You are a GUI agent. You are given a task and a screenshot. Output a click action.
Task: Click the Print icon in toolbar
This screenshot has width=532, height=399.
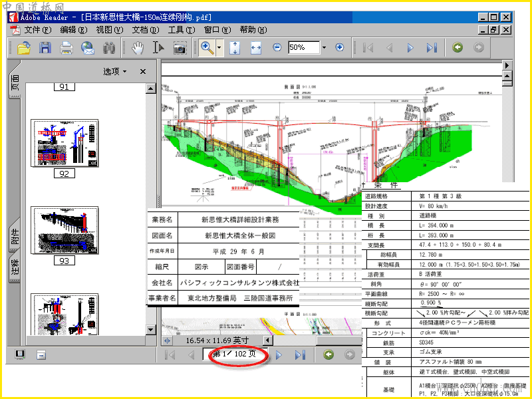click(66, 48)
